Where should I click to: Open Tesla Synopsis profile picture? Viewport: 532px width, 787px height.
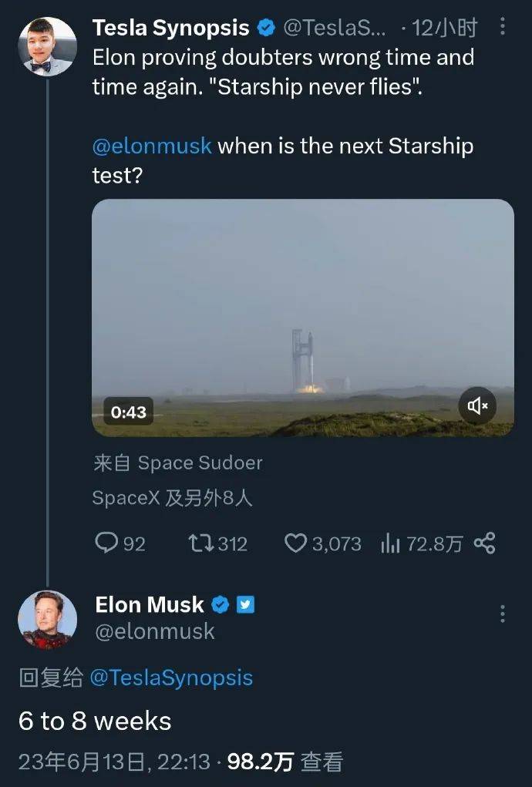(x=47, y=46)
